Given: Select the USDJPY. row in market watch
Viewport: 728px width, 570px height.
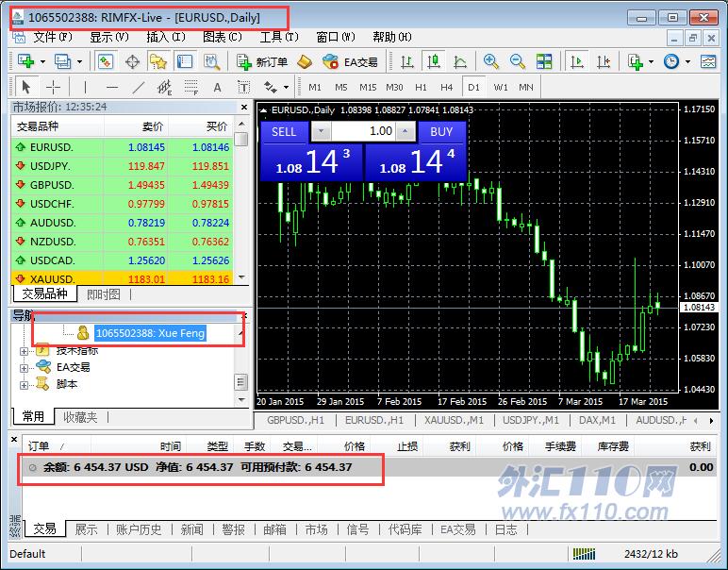Looking at the screenshot, I should click(123, 166).
